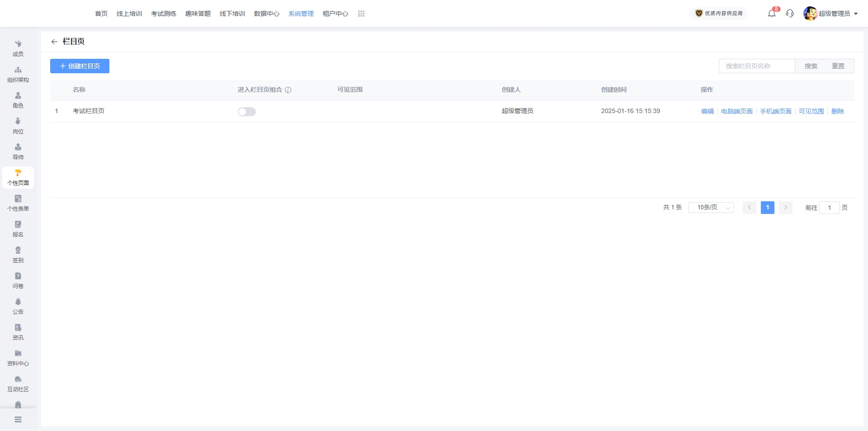
Task: Click the next page arrow in pagination
Action: pos(786,208)
